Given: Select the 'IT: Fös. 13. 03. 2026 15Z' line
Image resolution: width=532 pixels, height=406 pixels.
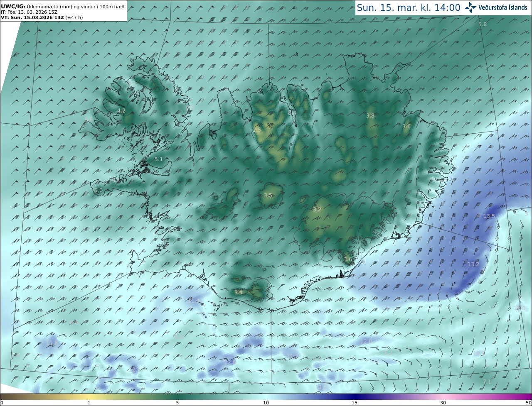Looking at the screenshot, I should pyautogui.click(x=29, y=12).
